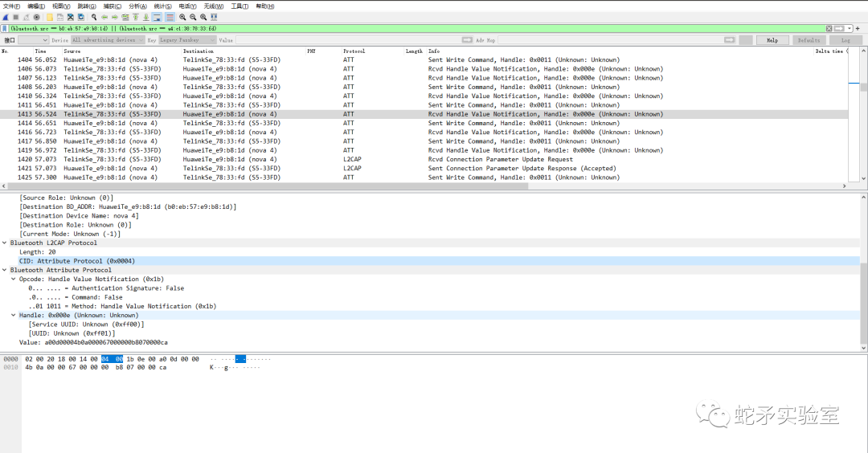Open the 分析(A) menu
868x453 pixels.
138,6
